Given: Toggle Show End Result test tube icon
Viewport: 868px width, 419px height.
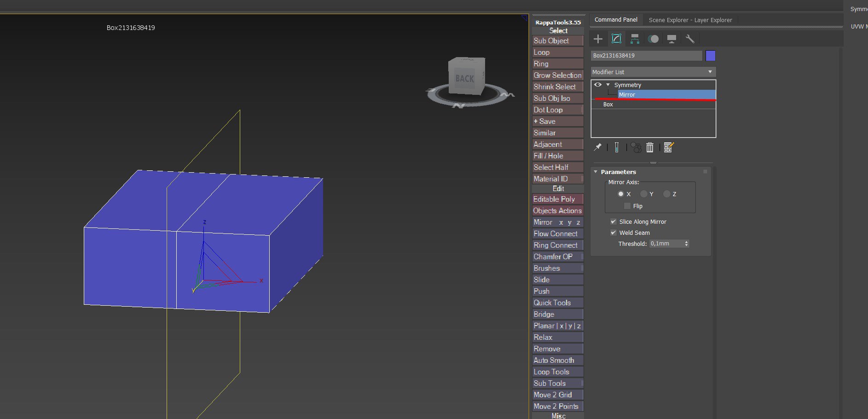Looking at the screenshot, I should click(616, 147).
